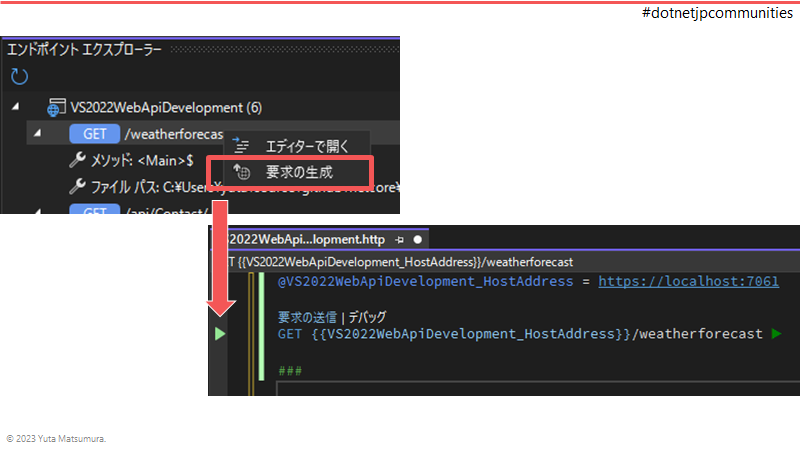Viewport: 800px width, 450px height.
Task: Click the © 2023 Yuta Matsumura footer text
Action: [56, 438]
